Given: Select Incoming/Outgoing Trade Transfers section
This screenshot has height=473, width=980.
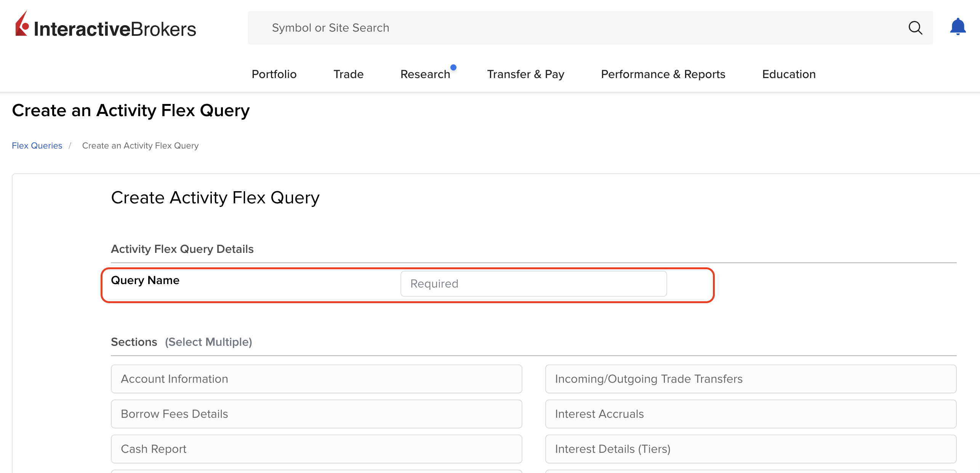Looking at the screenshot, I should (751, 379).
